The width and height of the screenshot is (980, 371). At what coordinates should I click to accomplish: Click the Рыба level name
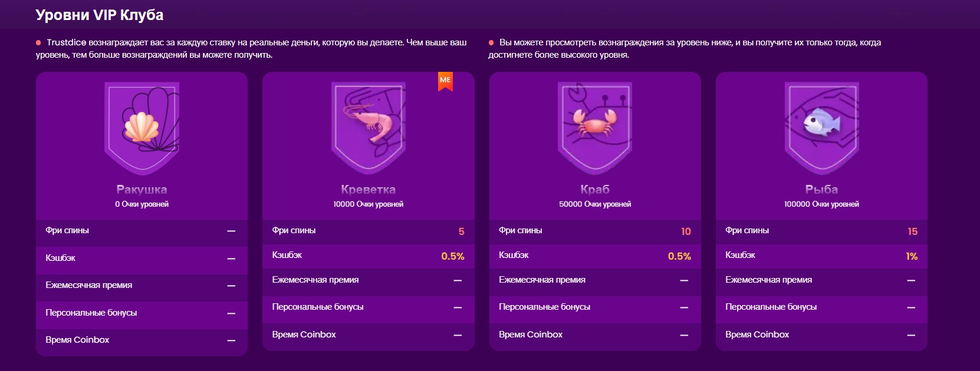tap(821, 190)
